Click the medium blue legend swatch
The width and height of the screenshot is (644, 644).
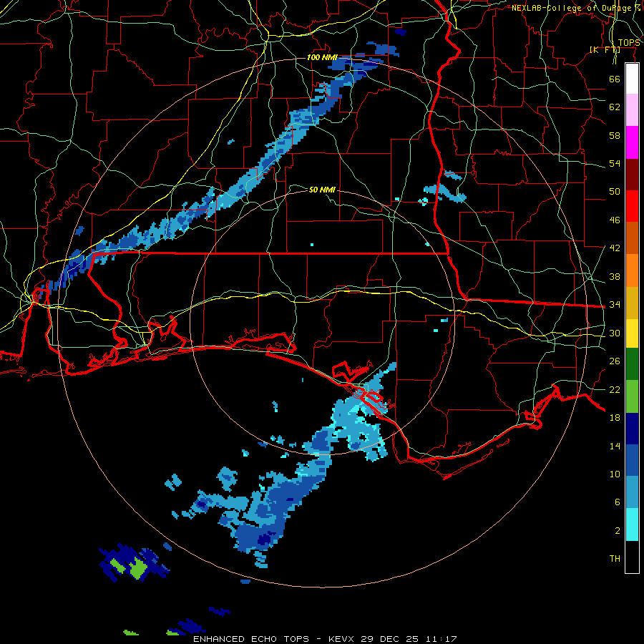coord(632,461)
